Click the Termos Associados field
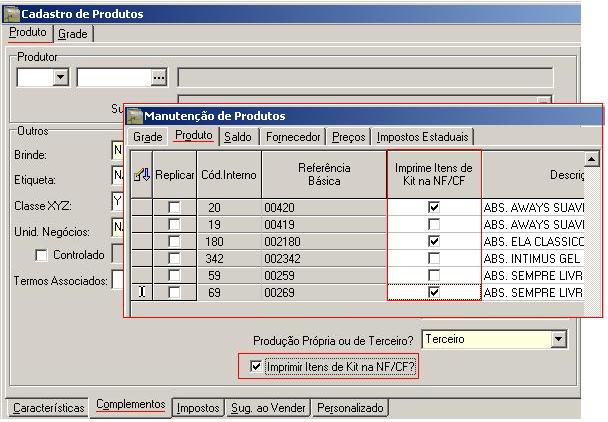This screenshot has height=422, width=608. [x=117, y=280]
